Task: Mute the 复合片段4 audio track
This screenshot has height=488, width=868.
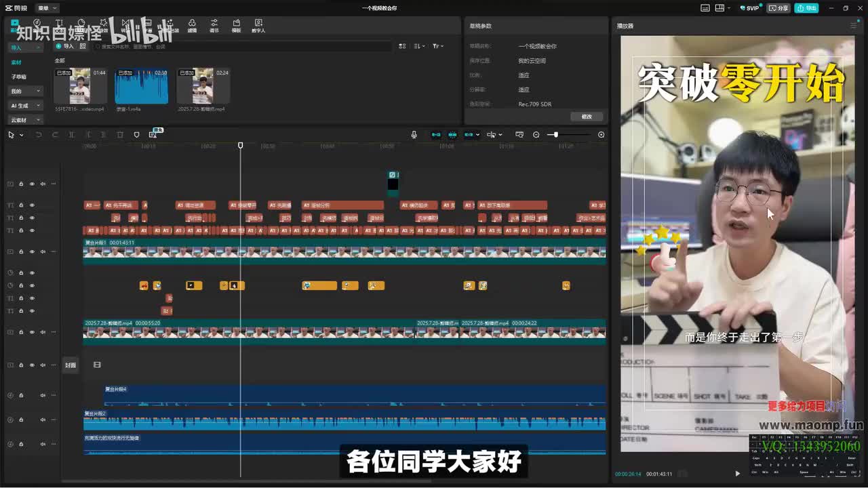Action: (x=43, y=395)
